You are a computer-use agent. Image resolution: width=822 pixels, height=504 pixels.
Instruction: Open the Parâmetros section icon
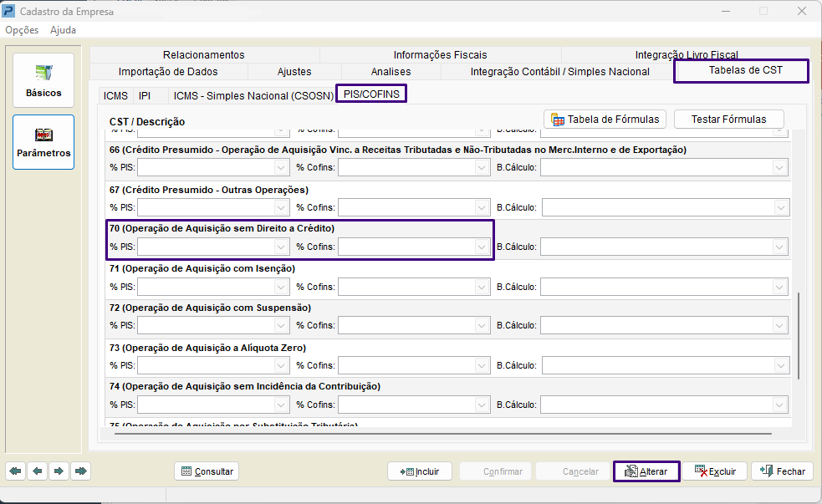point(43,142)
